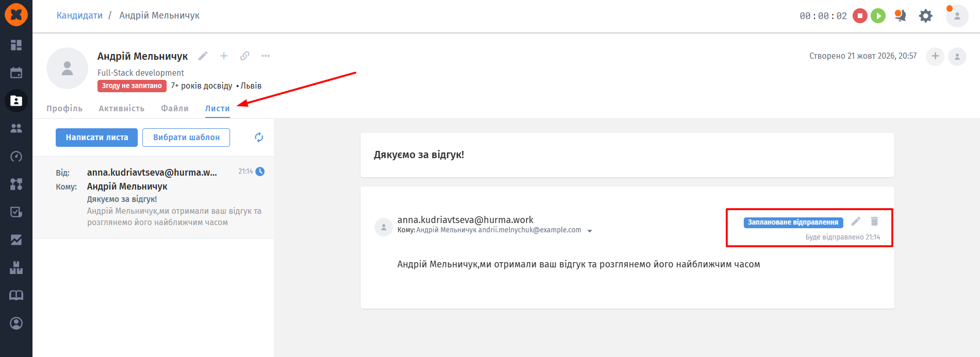
Task: Open the account circle icon in sidebar
Action: (x=16, y=323)
